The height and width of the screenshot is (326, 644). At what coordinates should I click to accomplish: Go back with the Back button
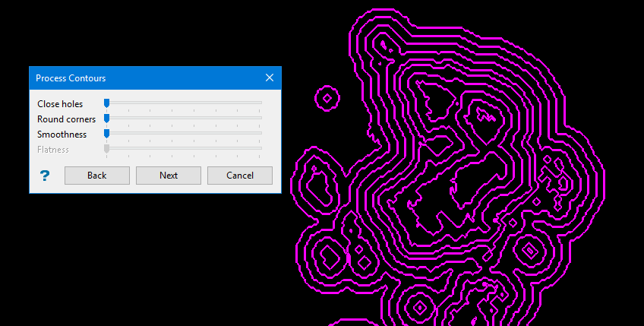pos(97,176)
